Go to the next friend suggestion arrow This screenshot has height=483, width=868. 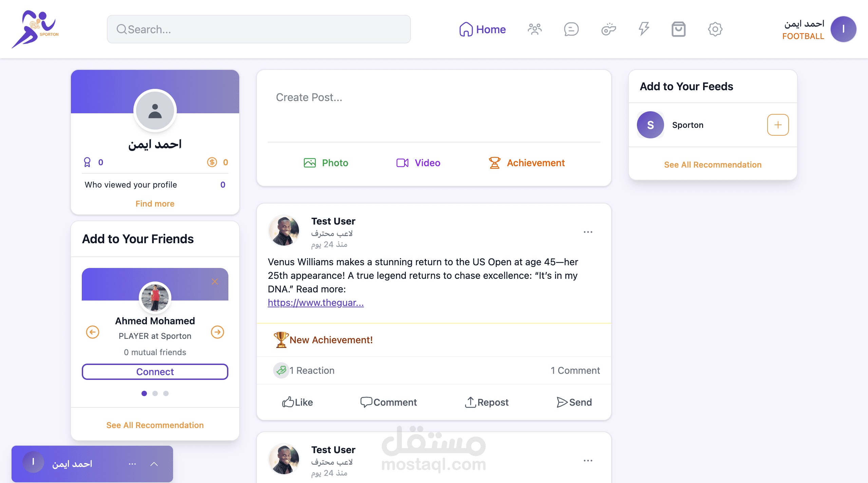pos(218,332)
